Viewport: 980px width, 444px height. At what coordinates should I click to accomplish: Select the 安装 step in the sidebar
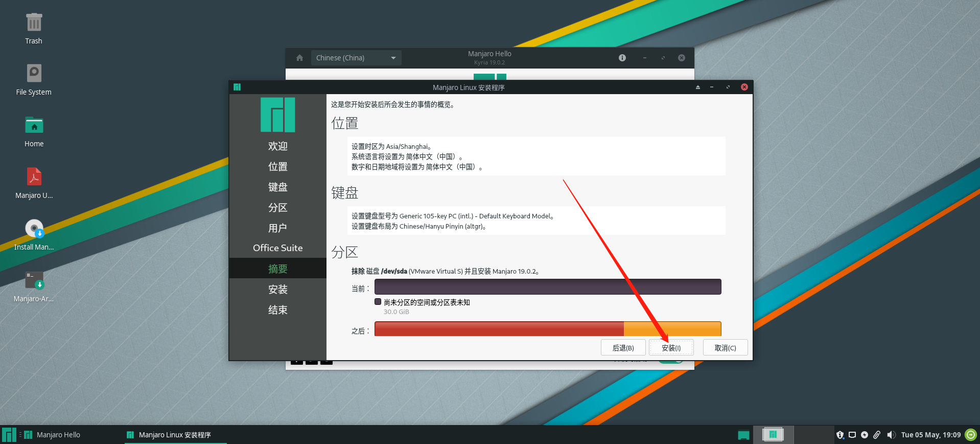click(278, 290)
